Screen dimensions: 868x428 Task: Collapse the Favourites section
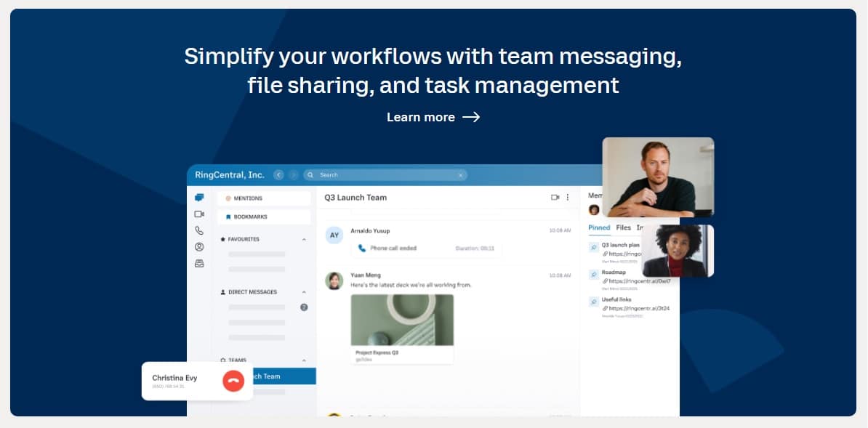(x=304, y=239)
